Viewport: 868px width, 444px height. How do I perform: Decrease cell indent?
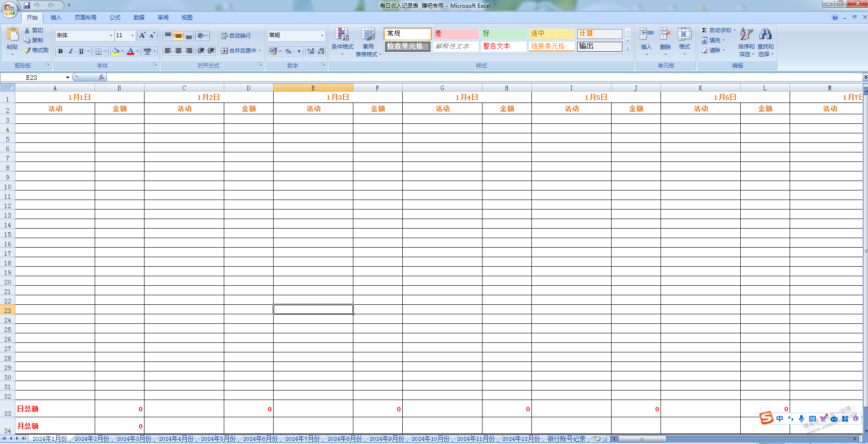(201, 51)
